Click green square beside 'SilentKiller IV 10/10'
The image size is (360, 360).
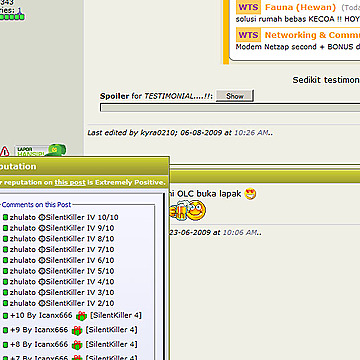click(x=5, y=218)
